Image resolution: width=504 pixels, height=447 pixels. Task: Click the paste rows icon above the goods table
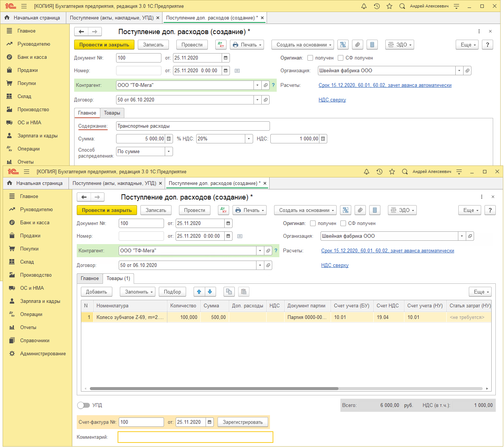pos(244,292)
